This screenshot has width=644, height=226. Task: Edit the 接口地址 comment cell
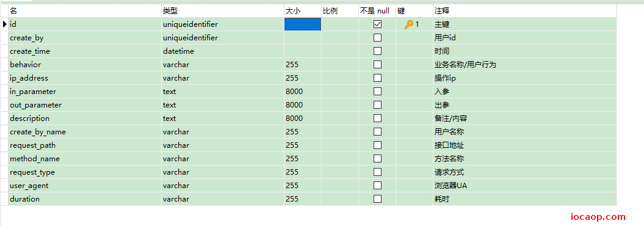(525, 145)
